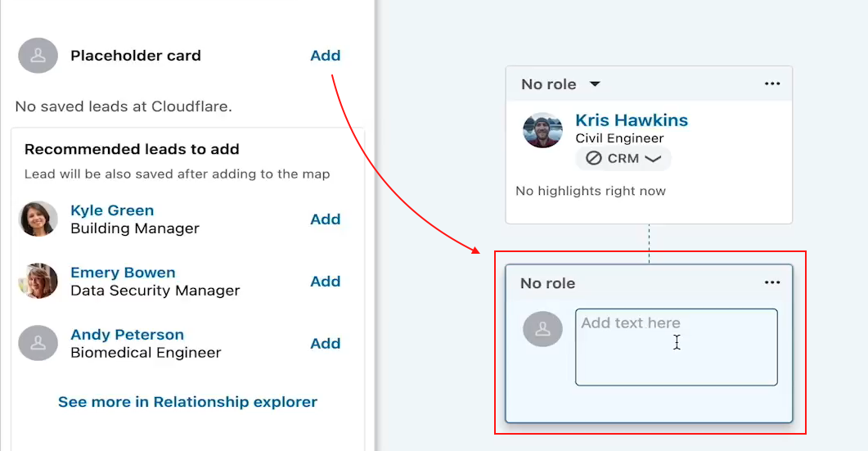The height and width of the screenshot is (451, 868).
Task: Click Kris Hawkins profile photo
Action: coord(542,130)
